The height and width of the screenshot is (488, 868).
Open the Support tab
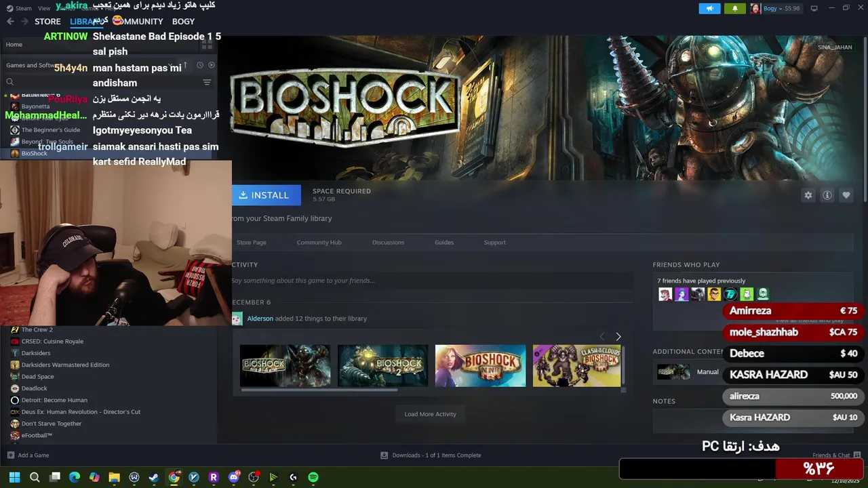click(x=494, y=243)
